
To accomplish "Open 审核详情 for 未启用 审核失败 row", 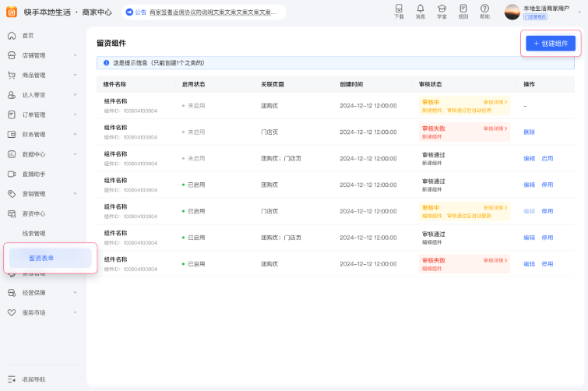I will (495, 129).
